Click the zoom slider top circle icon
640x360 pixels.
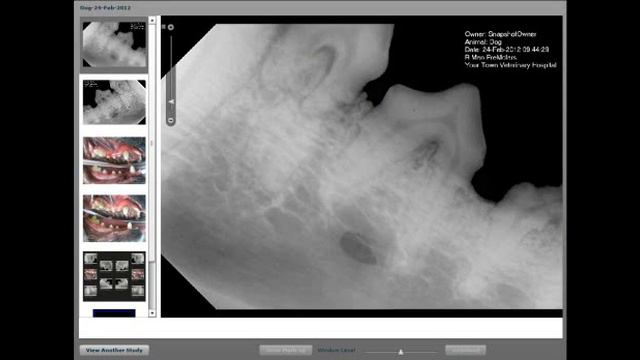[x=171, y=27]
